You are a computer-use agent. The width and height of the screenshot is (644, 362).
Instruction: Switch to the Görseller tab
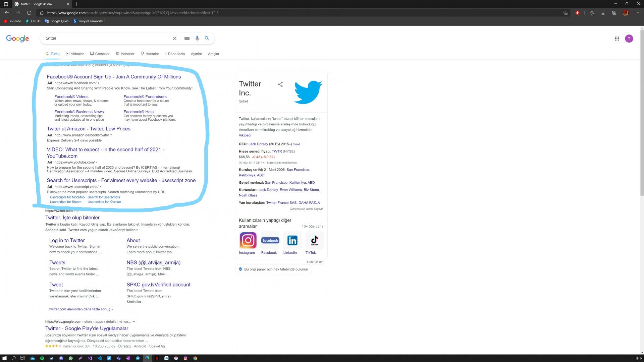100,54
